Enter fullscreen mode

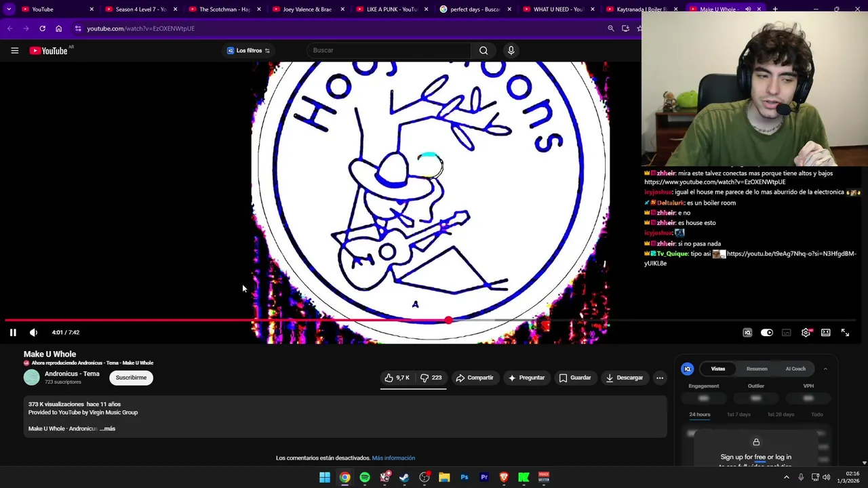tap(845, 332)
